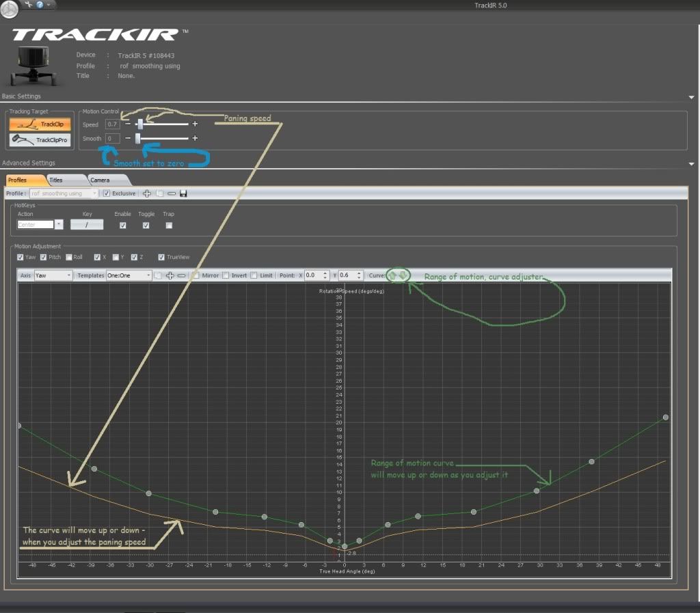Click the Point Y value field 0.6
The width and height of the screenshot is (700, 613).
coord(347,275)
